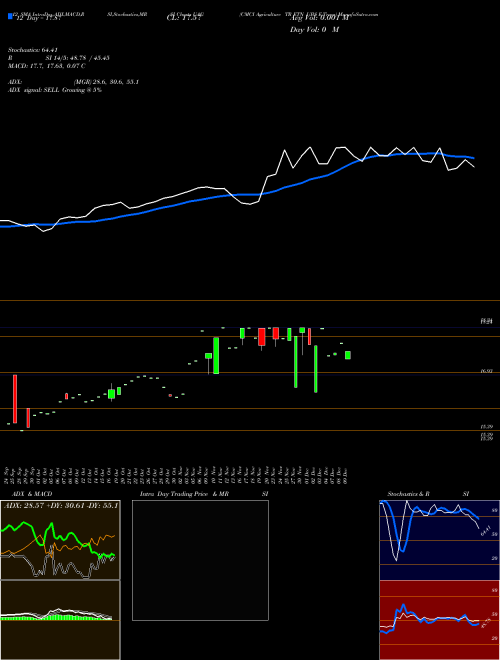Click the RSI chart with red background
500x660 pixels.
(439, 620)
